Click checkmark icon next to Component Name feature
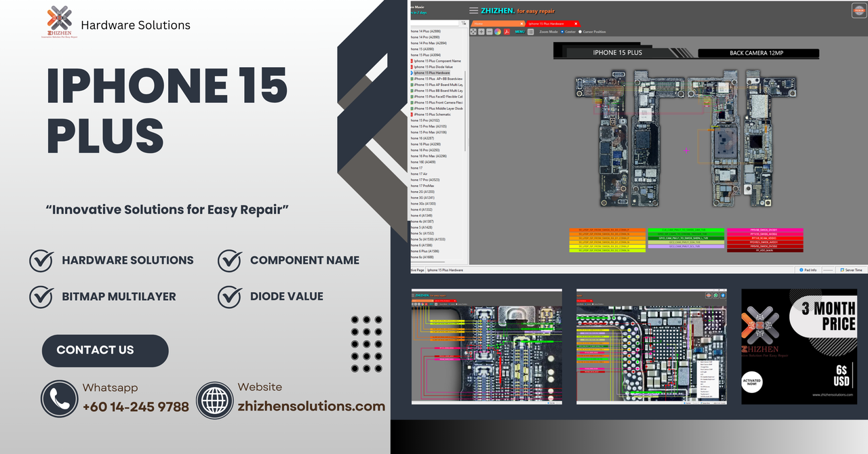This screenshot has height=454, width=868. [230, 260]
